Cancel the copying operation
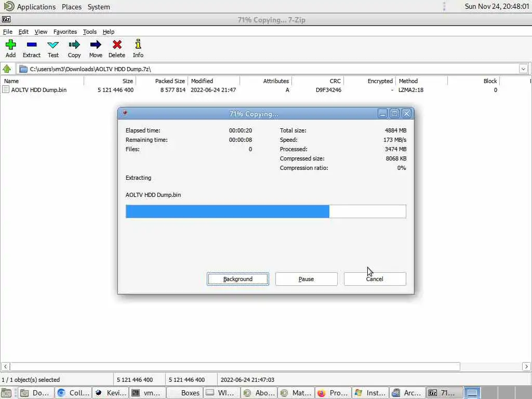Viewport: 532px width, 399px height. (375, 279)
